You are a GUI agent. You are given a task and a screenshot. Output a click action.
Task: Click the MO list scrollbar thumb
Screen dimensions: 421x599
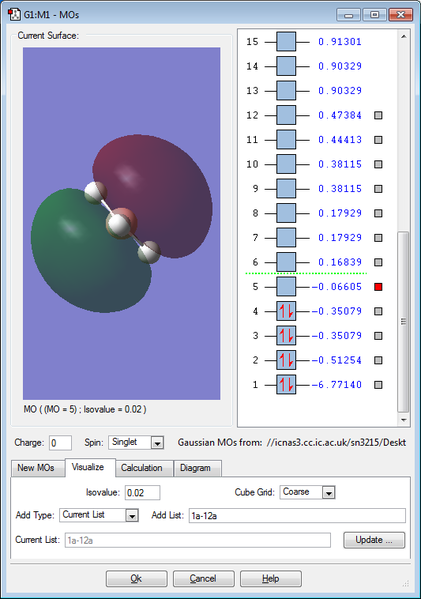(x=403, y=322)
